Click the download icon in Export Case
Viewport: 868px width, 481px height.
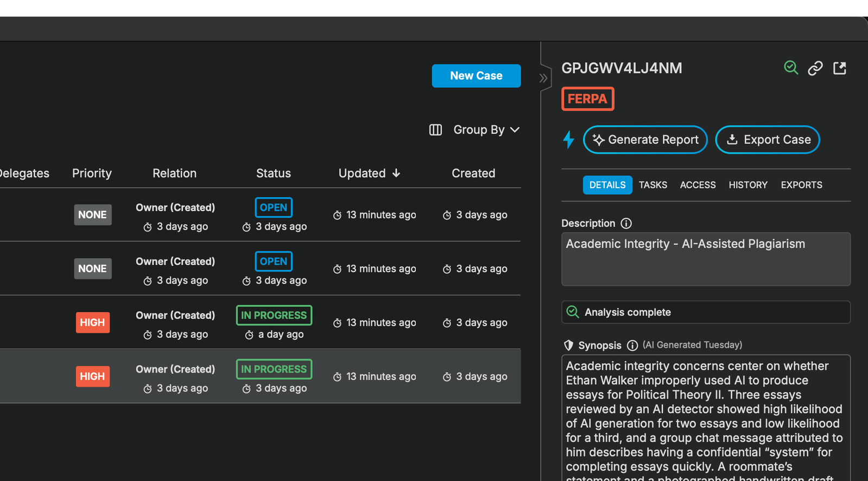coord(732,139)
